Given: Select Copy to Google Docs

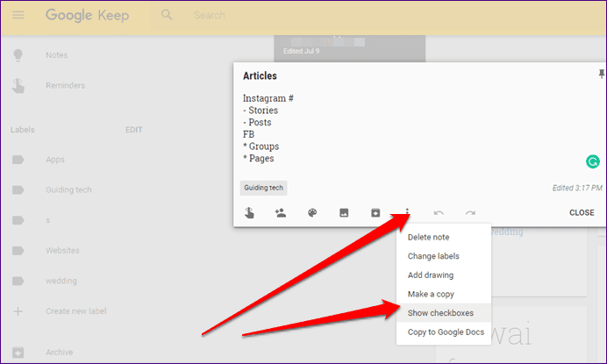Looking at the screenshot, I should 444,332.
